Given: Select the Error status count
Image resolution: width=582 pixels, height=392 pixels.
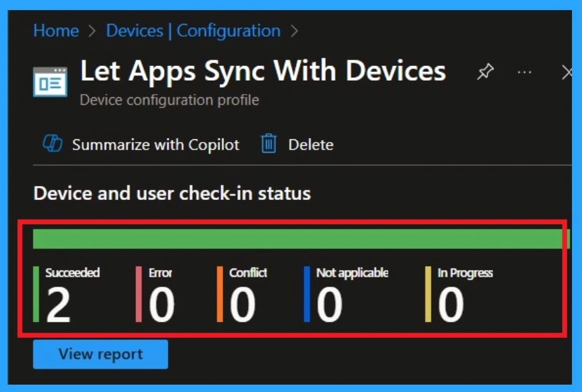Looking at the screenshot, I should coord(161,305).
